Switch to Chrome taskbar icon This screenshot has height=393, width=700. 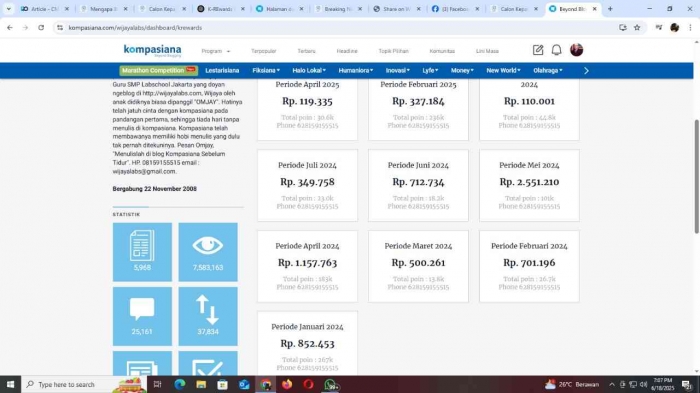point(266,385)
